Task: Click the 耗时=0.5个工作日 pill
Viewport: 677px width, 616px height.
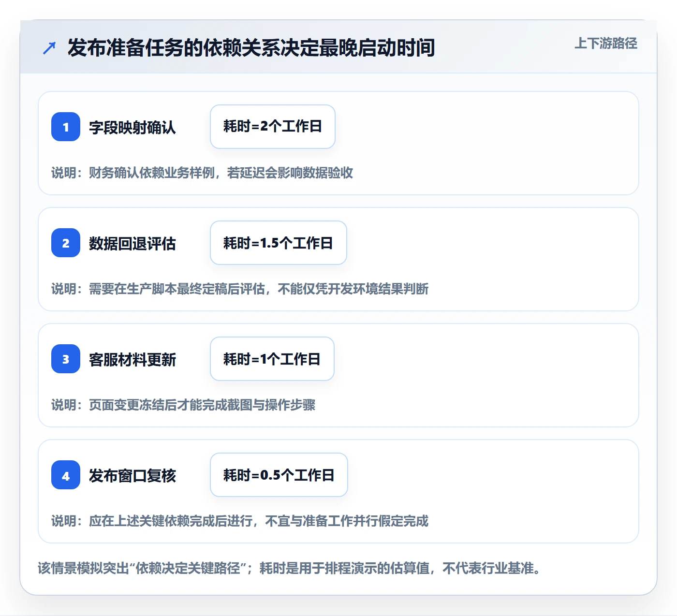Action: point(279,475)
